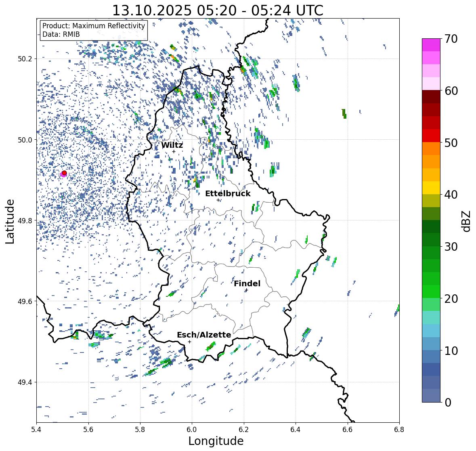Click the plus marker below the Ettelbruck label
The height and width of the screenshot is (451, 476).
point(218,200)
